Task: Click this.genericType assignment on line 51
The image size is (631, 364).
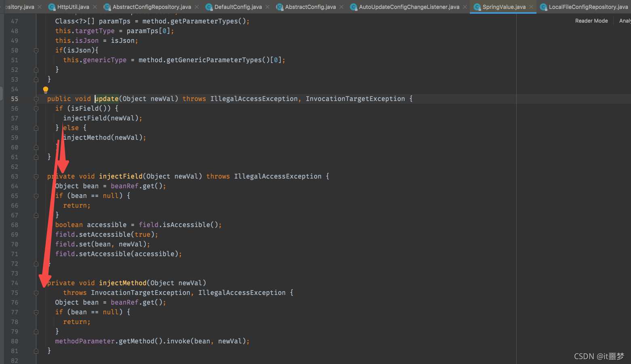Action: click(x=174, y=60)
